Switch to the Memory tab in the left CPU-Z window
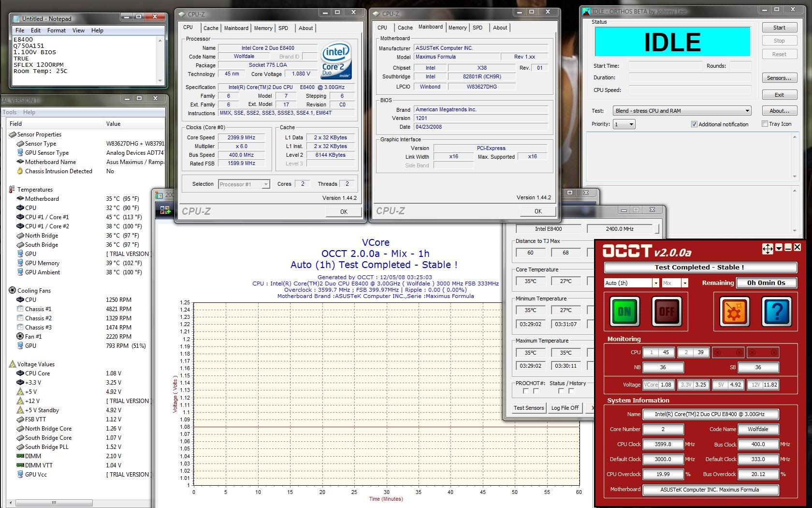812x508 pixels. [263, 28]
